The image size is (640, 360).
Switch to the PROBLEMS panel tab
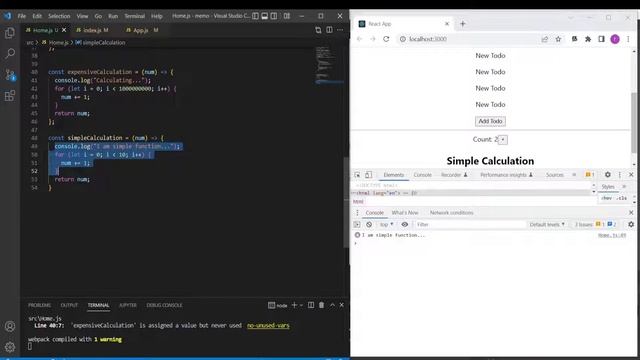[x=40, y=305]
